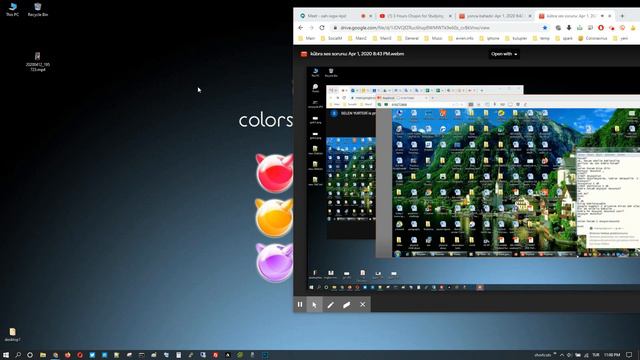Close the YouTube tab
The height and width of the screenshot is (360, 640).
pyautogui.click(x=450, y=16)
